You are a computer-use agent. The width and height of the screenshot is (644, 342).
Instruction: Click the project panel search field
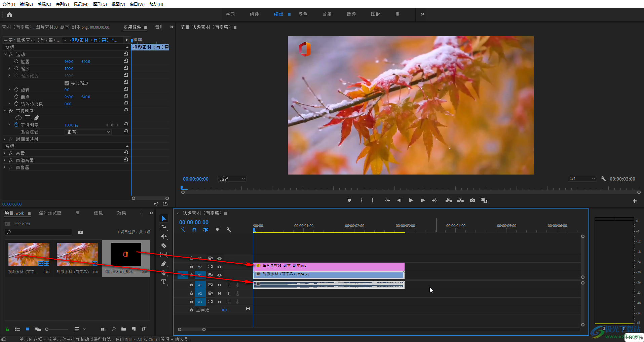pos(38,232)
